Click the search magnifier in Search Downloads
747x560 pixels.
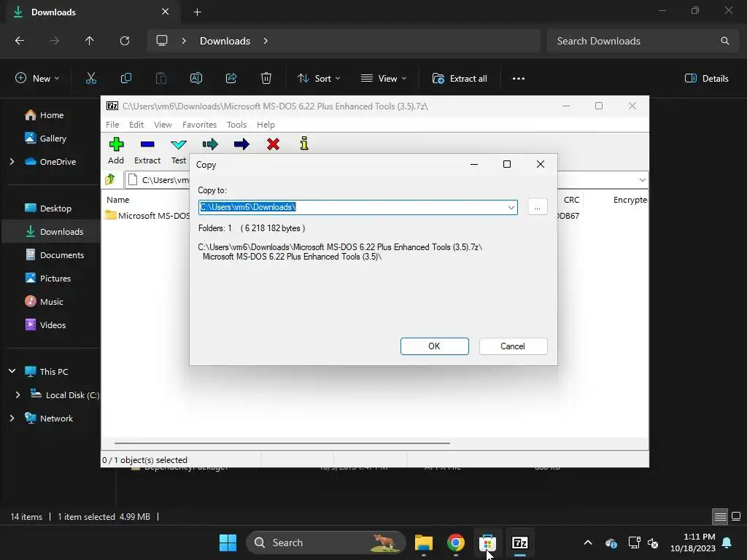(724, 41)
